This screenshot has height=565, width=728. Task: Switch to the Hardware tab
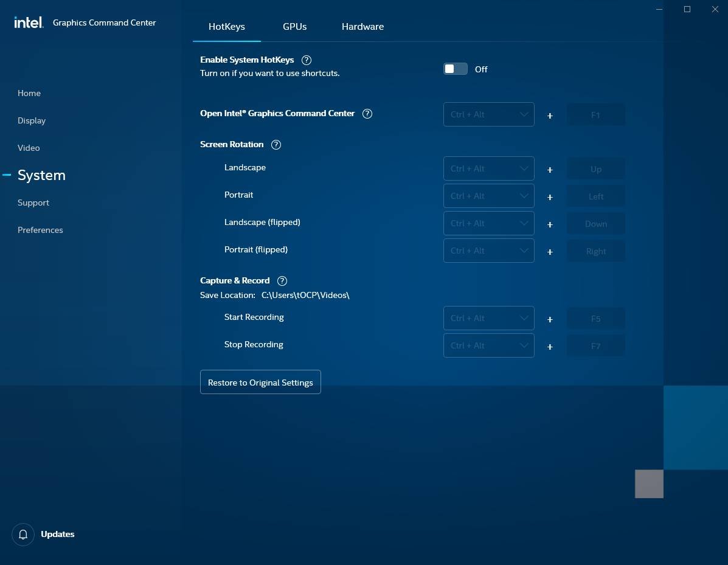362,27
